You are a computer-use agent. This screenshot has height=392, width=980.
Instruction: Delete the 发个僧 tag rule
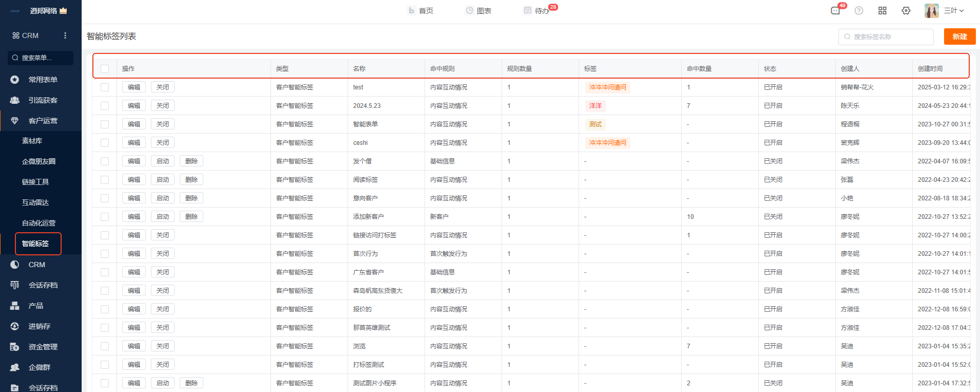pyautogui.click(x=191, y=161)
